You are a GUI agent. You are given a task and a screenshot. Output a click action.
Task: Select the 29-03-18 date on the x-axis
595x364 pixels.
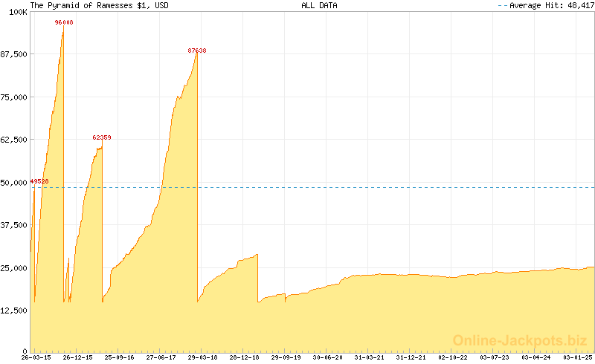click(202, 358)
